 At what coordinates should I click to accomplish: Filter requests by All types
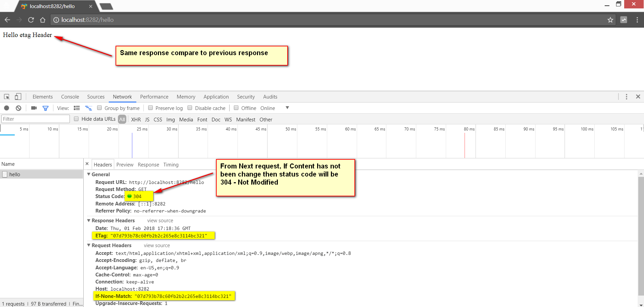click(122, 119)
